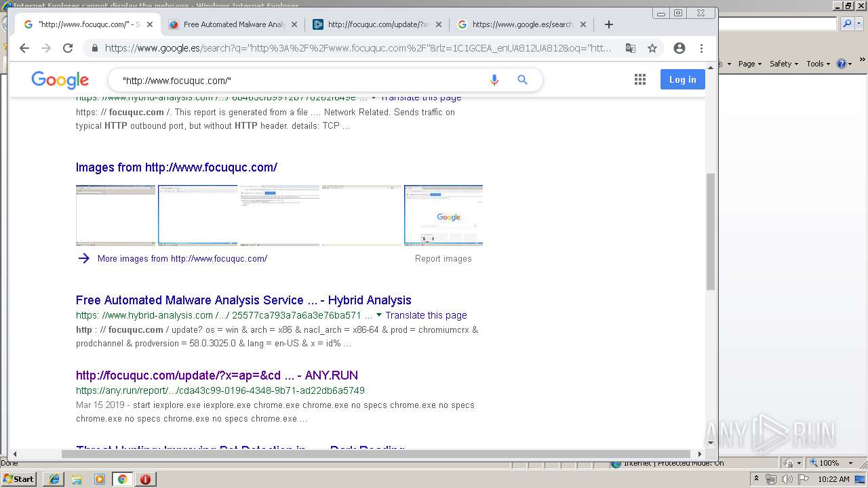Go back with Chrome's back arrow
This screenshot has height=488, width=868.
pos(24,48)
